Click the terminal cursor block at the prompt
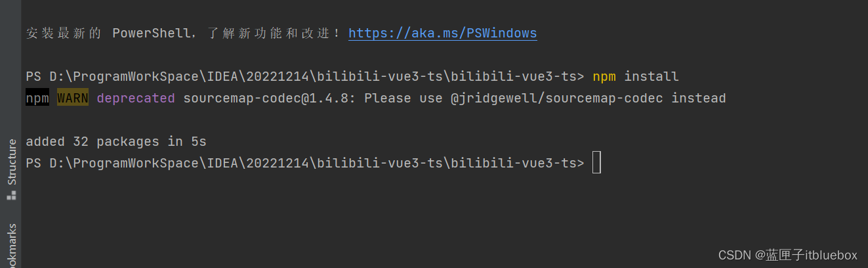 coord(596,162)
